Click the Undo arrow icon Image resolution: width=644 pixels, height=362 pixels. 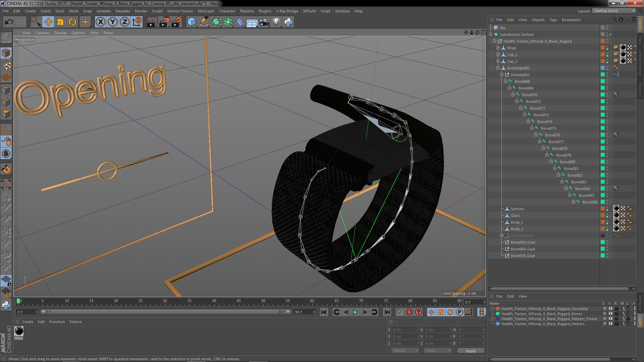pyautogui.click(x=9, y=22)
